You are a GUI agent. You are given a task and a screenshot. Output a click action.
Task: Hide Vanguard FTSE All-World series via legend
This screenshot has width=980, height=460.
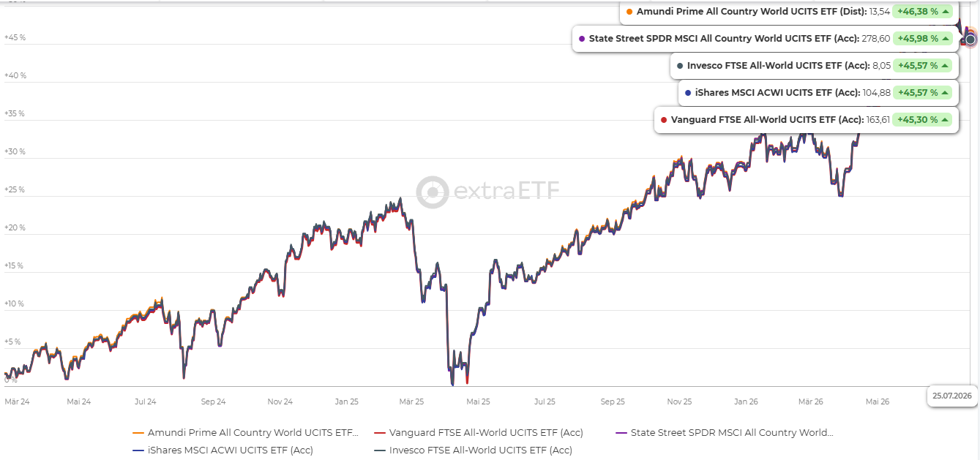click(478, 433)
